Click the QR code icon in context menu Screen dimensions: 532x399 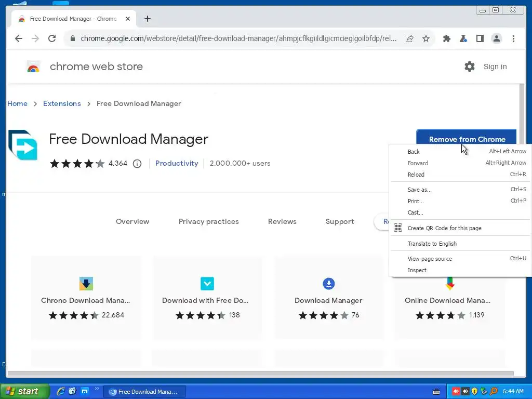[x=398, y=228]
